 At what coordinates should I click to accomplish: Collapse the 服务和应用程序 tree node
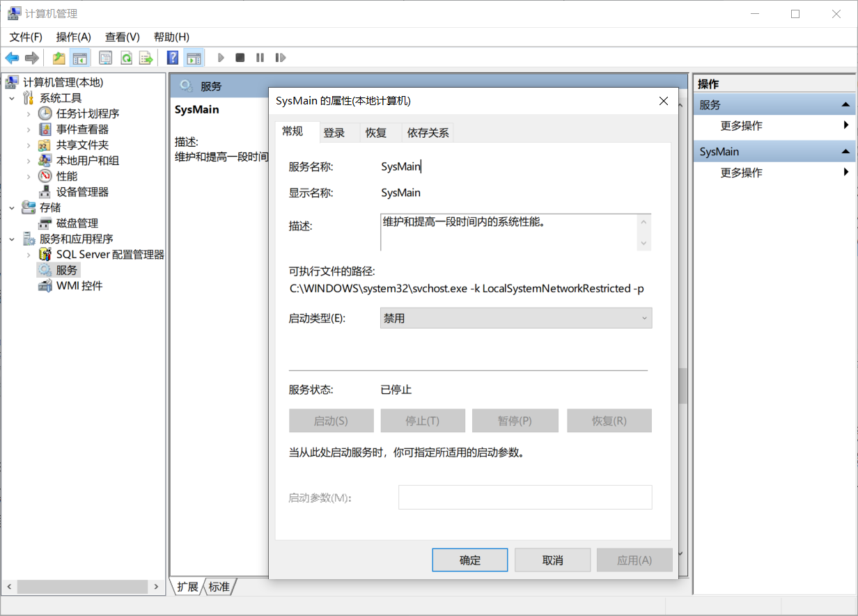12,239
